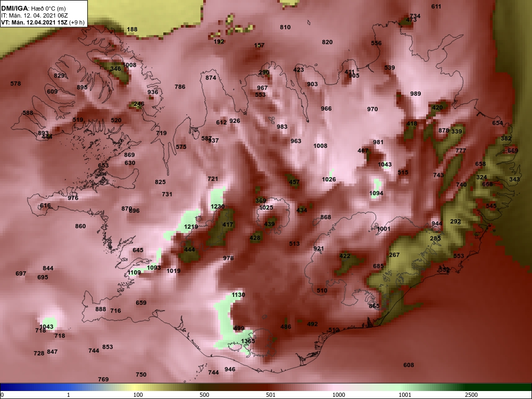
Task: Click the map value '1130'
Action: point(238,295)
